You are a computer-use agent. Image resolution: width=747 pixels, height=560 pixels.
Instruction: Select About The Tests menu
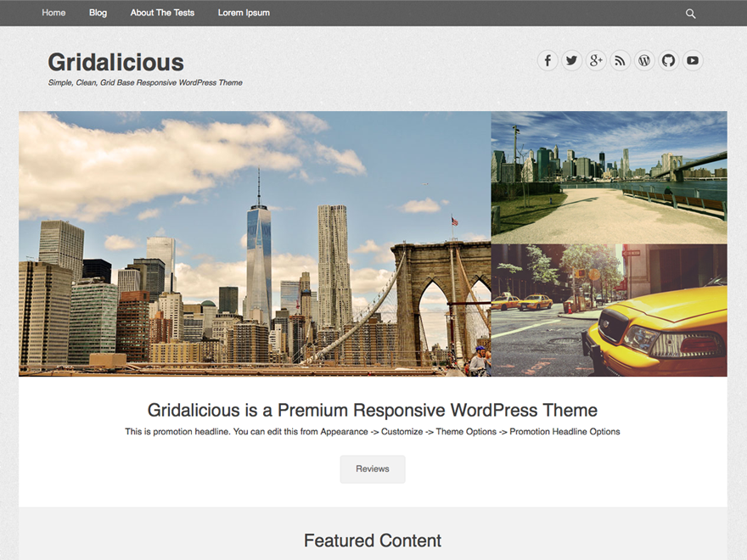[x=162, y=13]
